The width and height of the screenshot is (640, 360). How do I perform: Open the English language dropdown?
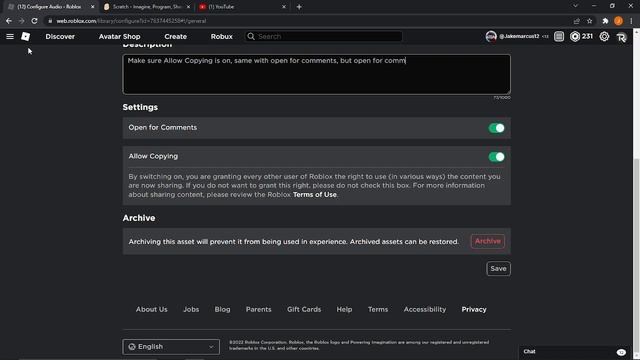coord(171,347)
